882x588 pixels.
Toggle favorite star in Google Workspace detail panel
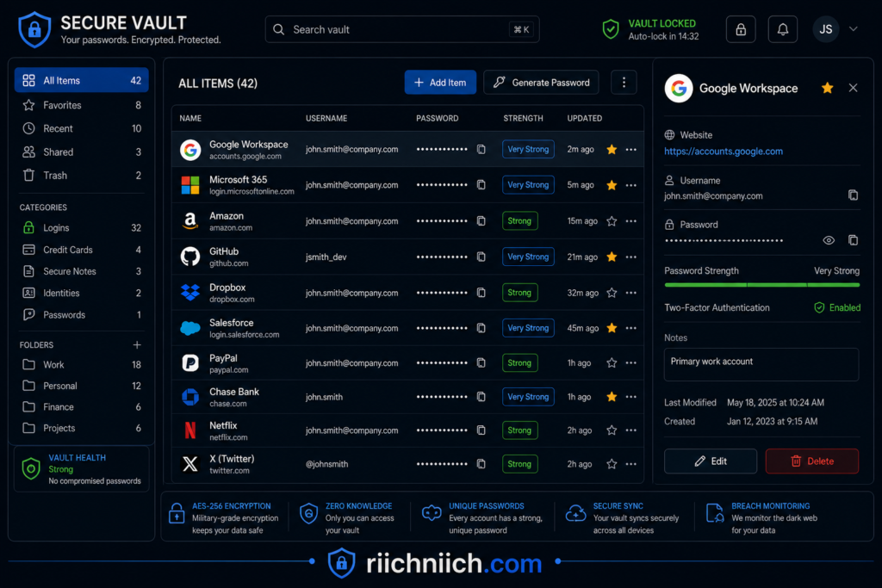828,88
